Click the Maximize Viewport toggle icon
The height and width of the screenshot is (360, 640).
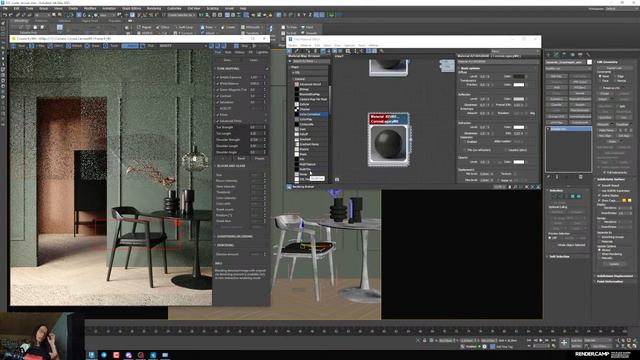tap(635, 346)
